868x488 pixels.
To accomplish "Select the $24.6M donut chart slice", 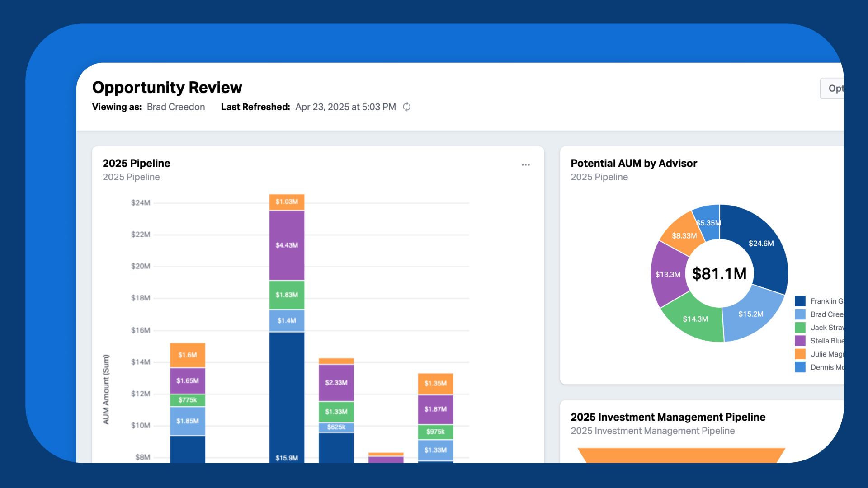I will 761,244.
